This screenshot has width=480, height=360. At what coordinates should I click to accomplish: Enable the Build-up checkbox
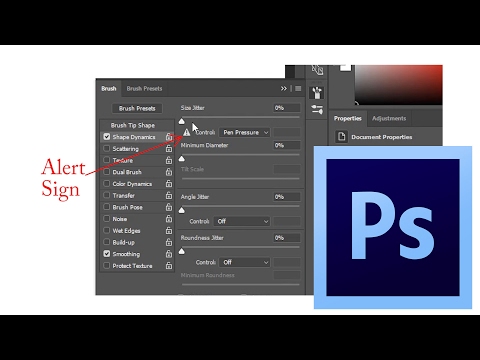[x=107, y=242]
